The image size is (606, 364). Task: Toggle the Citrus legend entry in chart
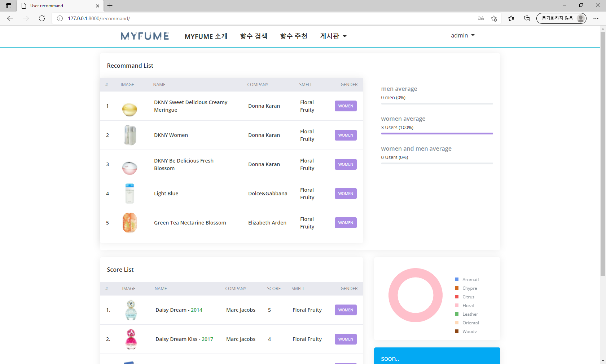[468, 297]
